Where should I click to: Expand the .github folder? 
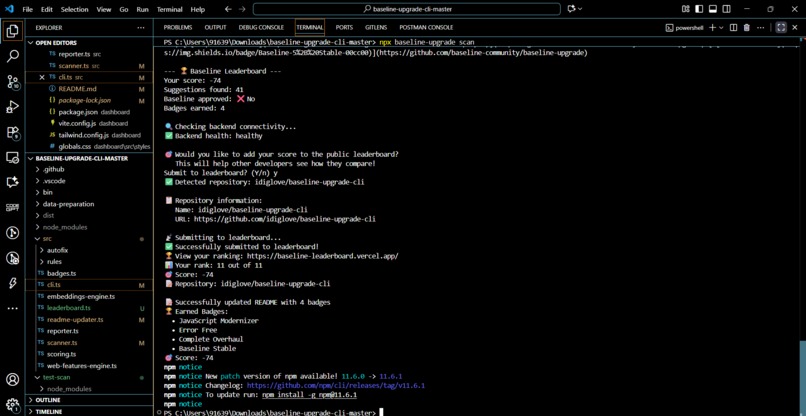(x=38, y=169)
